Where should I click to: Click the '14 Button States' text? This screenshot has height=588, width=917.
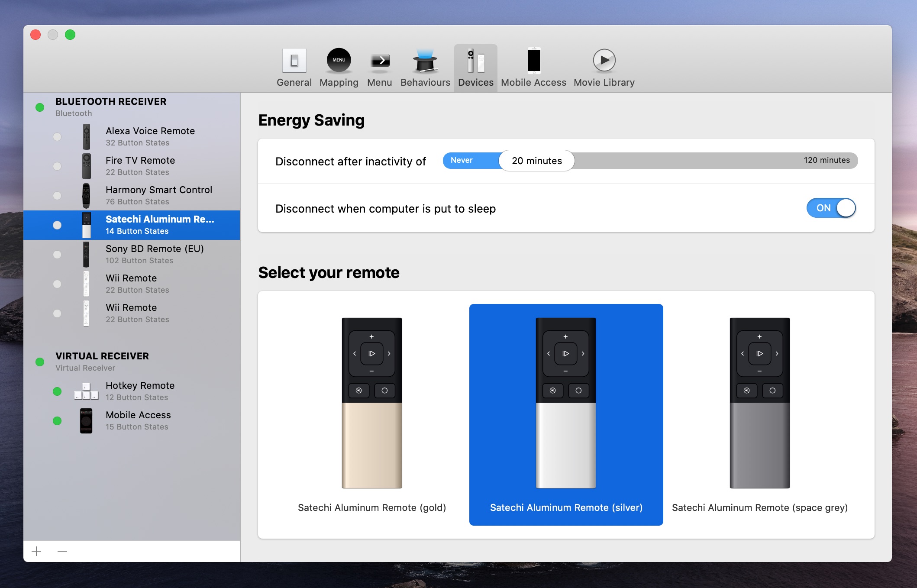tap(137, 231)
